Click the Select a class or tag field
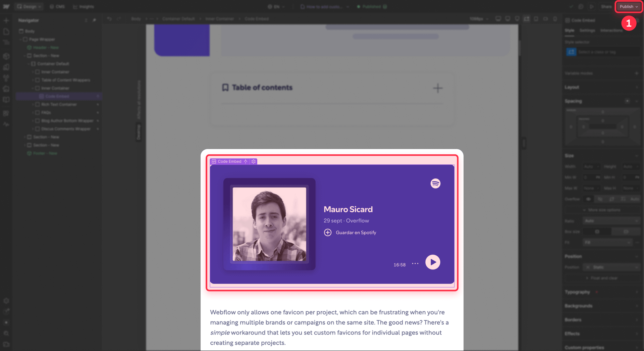 [603, 52]
